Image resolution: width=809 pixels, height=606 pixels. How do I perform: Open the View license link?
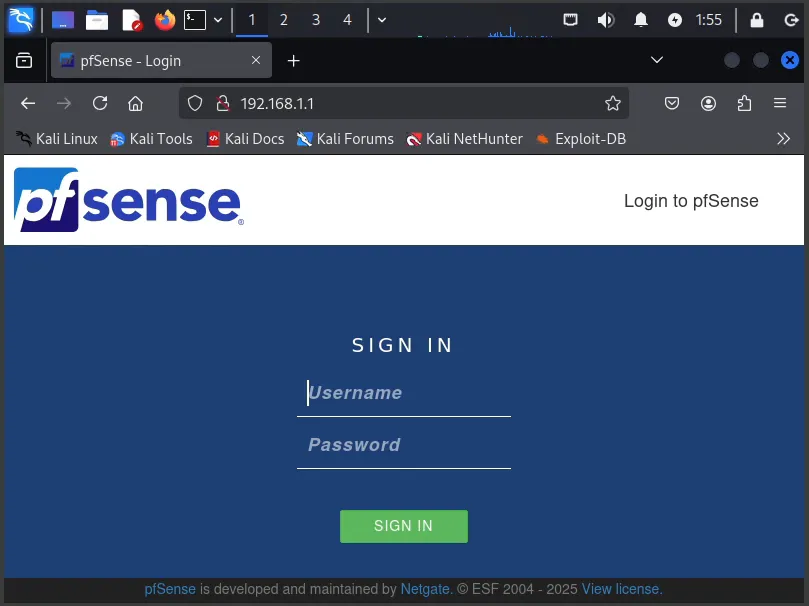[x=622, y=589]
